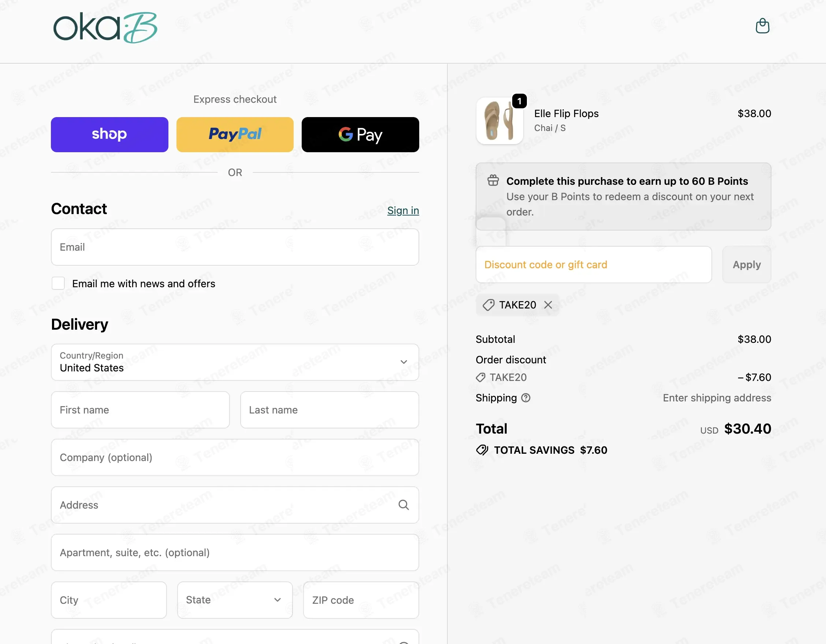
Task: Choose PayPal express checkout
Action: pyautogui.click(x=235, y=135)
